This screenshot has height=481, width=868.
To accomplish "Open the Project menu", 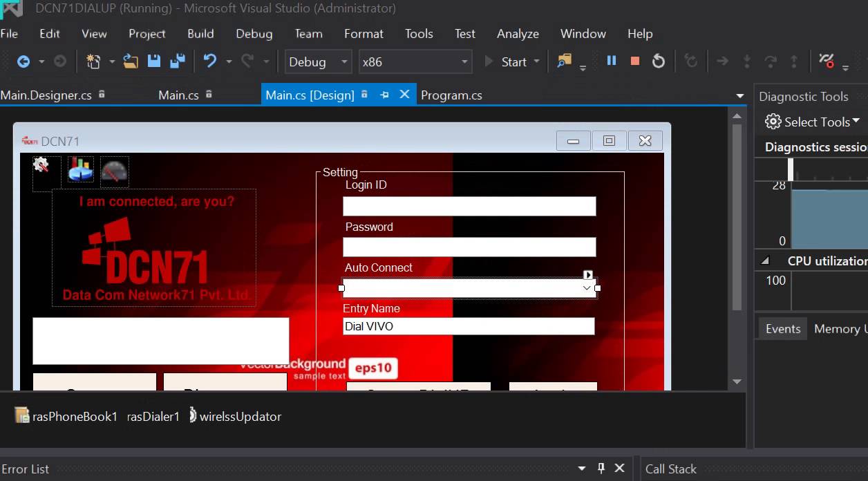I will [147, 33].
